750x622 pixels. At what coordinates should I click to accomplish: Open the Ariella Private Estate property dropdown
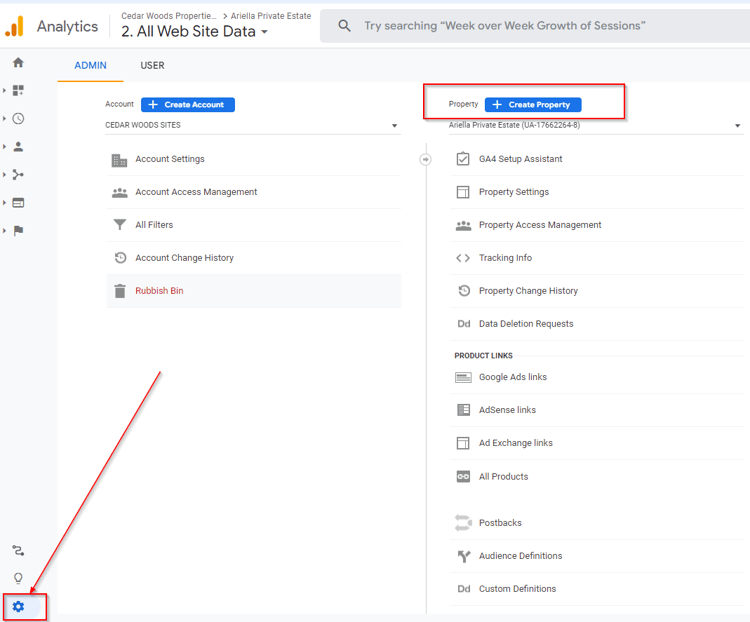(x=596, y=125)
